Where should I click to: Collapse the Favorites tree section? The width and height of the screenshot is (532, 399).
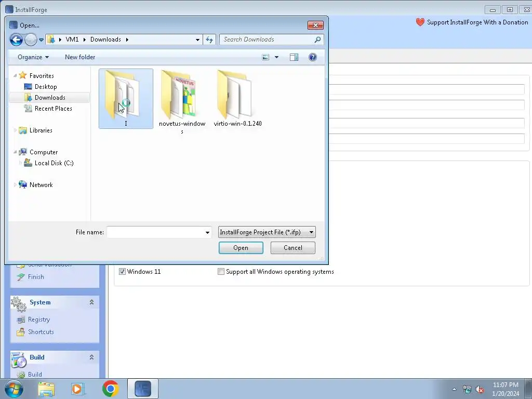point(15,76)
